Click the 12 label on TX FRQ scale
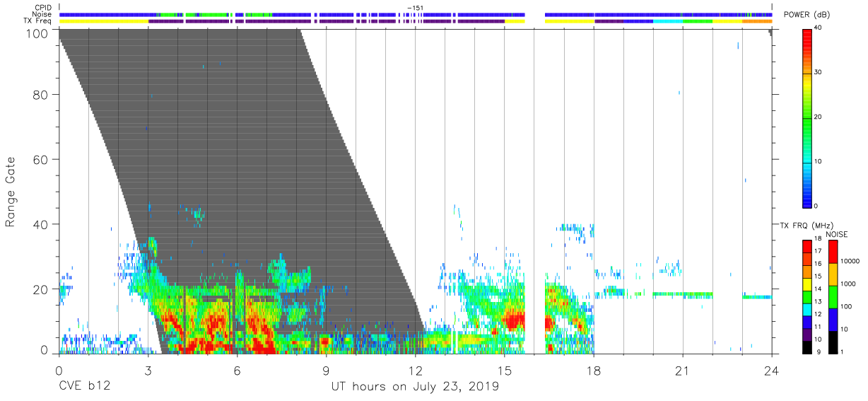The height and width of the screenshot is (401, 868). pos(819,315)
